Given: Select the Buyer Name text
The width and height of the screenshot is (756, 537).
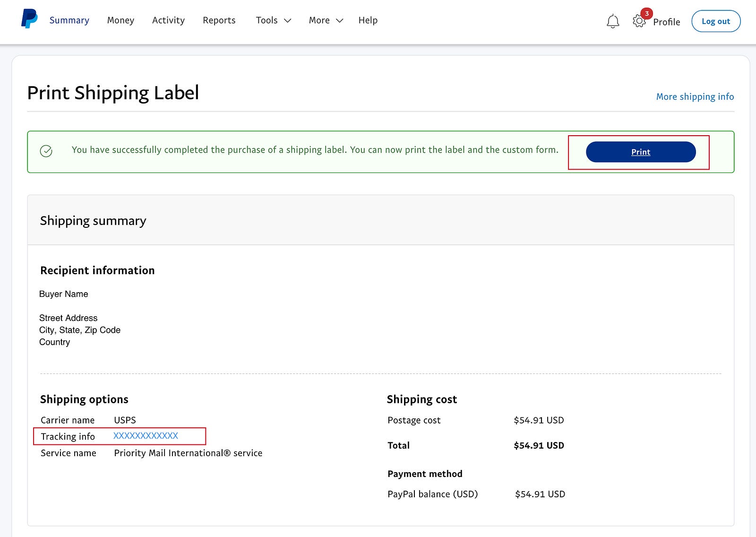Looking at the screenshot, I should [x=64, y=294].
